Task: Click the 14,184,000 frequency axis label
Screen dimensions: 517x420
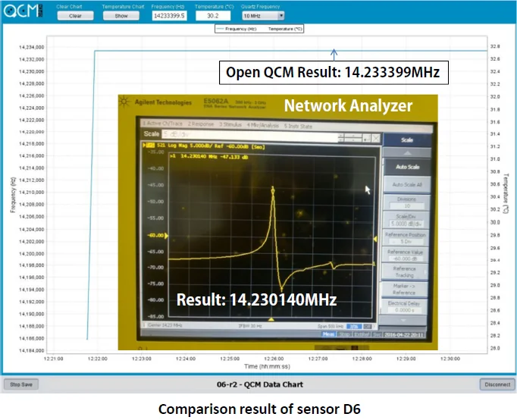Action: [x=31, y=350]
